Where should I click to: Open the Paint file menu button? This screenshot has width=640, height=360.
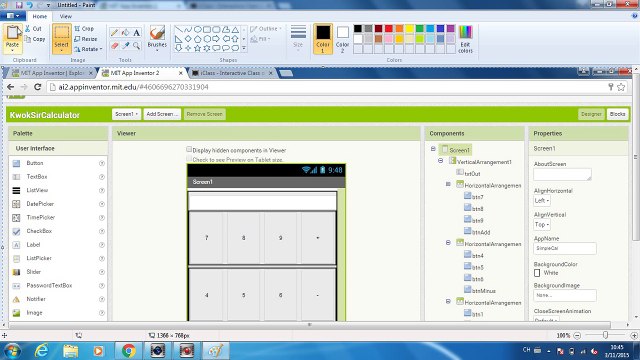pyautogui.click(x=13, y=16)
